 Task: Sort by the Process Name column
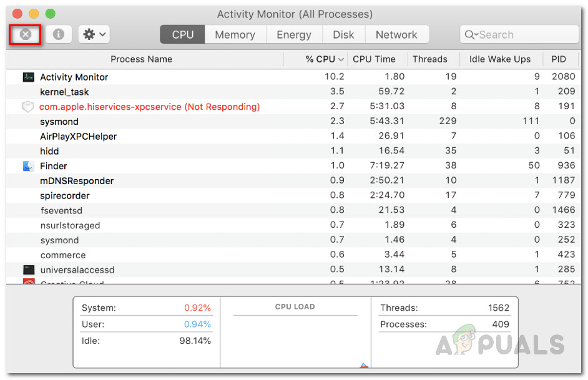click(141, 59)
